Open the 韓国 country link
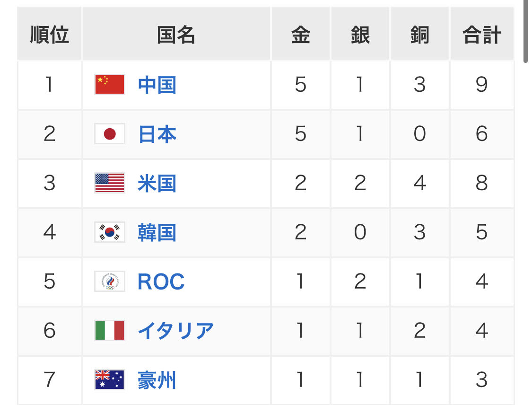This screenshot has height=405, width=532. click(x=157, y=233)
